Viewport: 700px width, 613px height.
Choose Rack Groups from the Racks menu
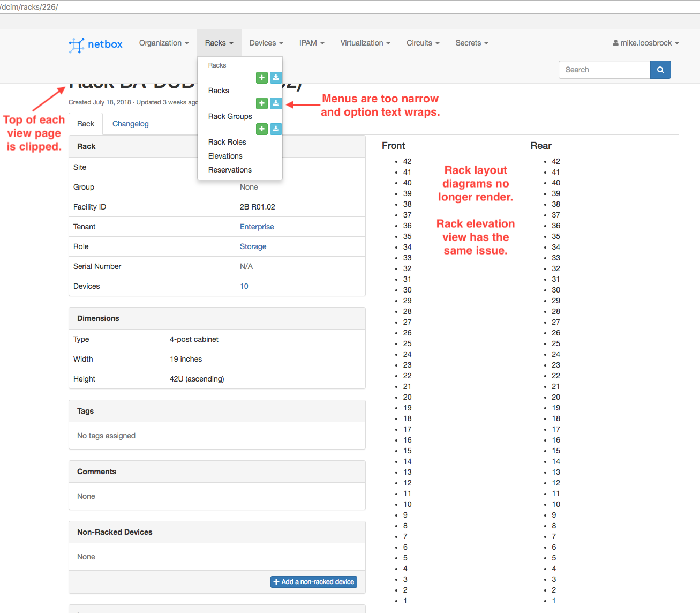pos(230,116)
